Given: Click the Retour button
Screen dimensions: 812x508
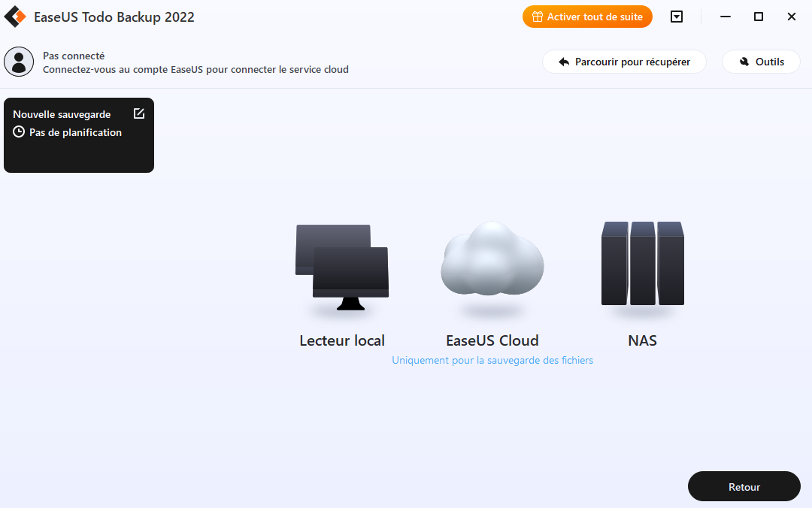Looking at the screenshot, I should pos(744,486).
